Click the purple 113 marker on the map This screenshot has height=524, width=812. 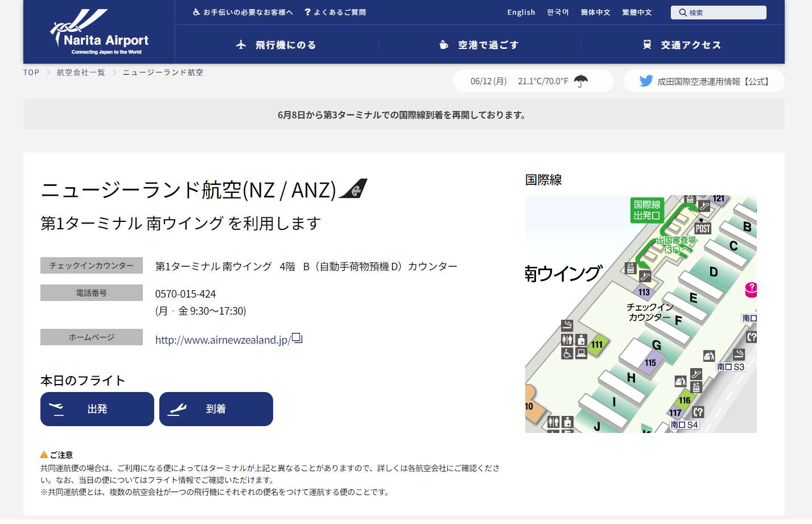pos(644,292)
